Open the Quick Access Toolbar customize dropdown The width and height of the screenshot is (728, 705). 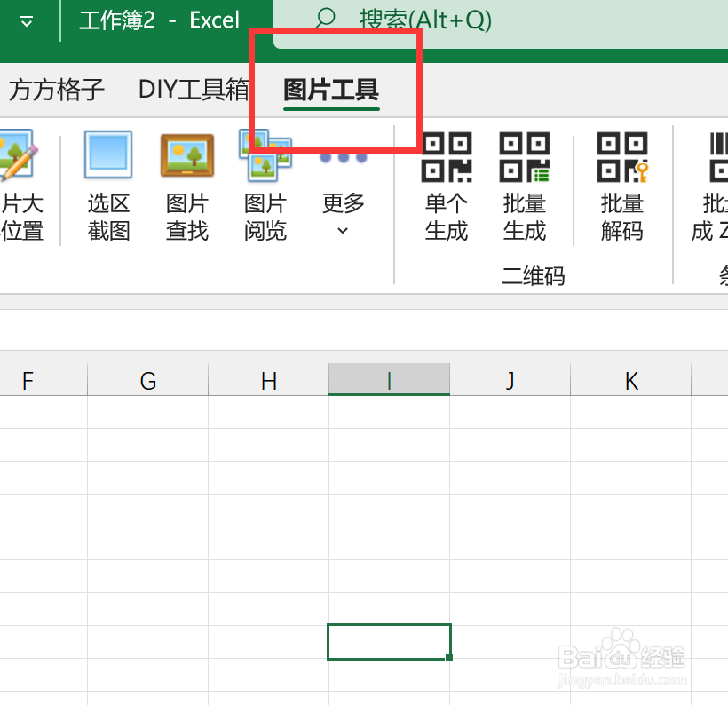tap(27, 21)
